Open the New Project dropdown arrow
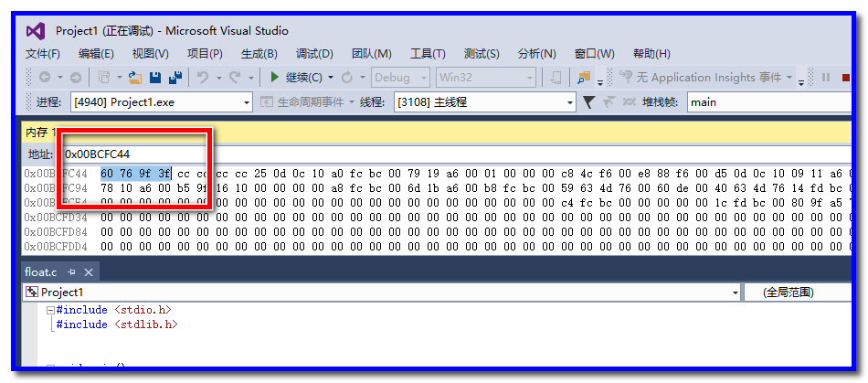This screenshot has height=383, width=868. [119, 78]
